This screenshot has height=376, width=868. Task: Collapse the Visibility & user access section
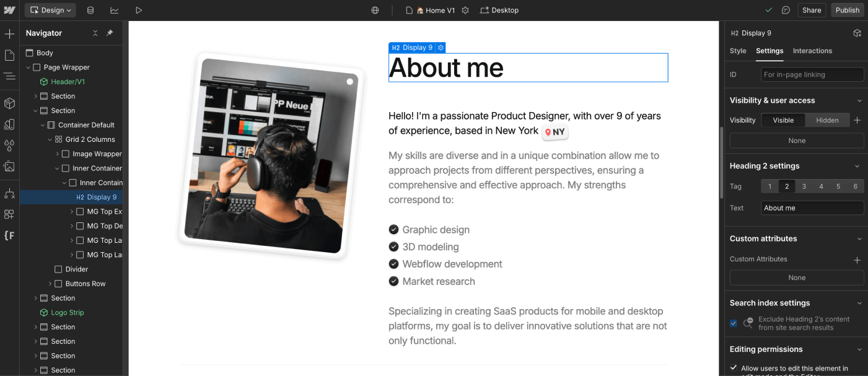860,100
